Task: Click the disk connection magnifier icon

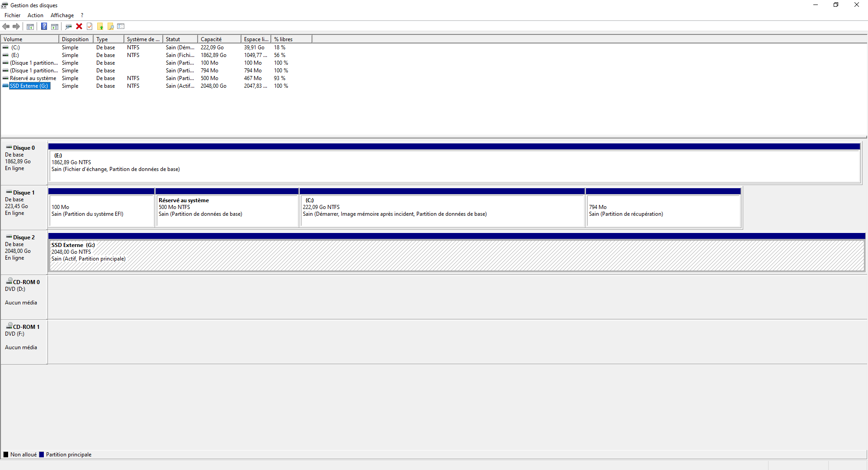Action: (x=69, y=27)
